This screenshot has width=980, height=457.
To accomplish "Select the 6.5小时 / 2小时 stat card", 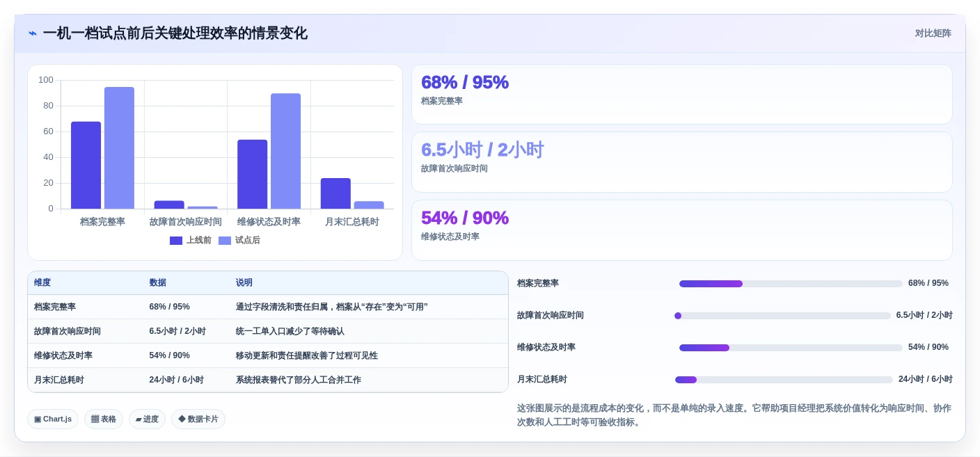I will (681, 162).
